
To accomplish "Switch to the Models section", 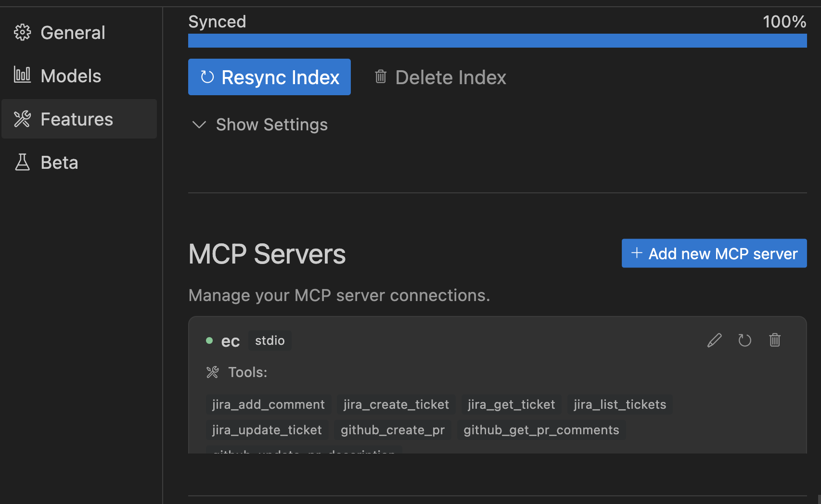I will coord(71,75).
